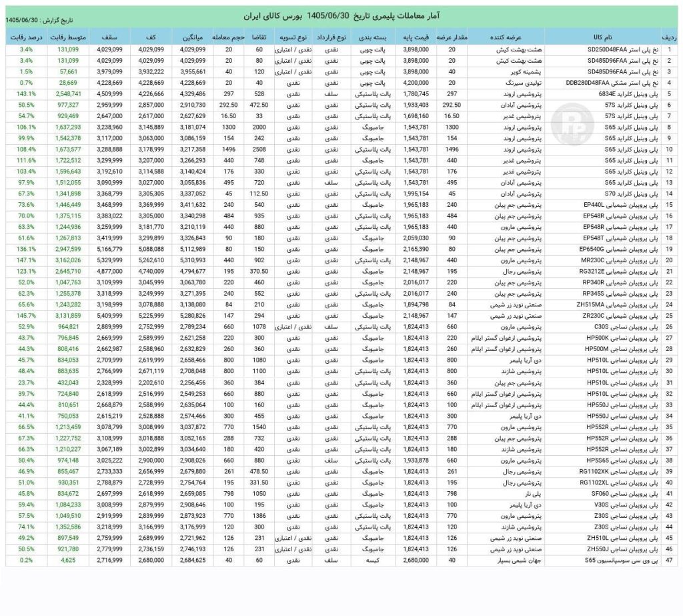Image resolution: width=683 pixels, height=616 pixels.
Task: Click the round watermark logo
Action: pyautogui.click(x=572, y=124)
